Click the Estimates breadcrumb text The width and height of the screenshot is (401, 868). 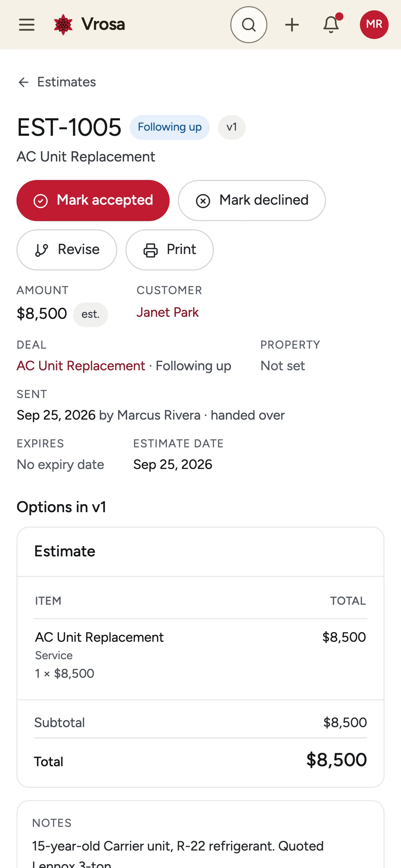pos(66,82)
